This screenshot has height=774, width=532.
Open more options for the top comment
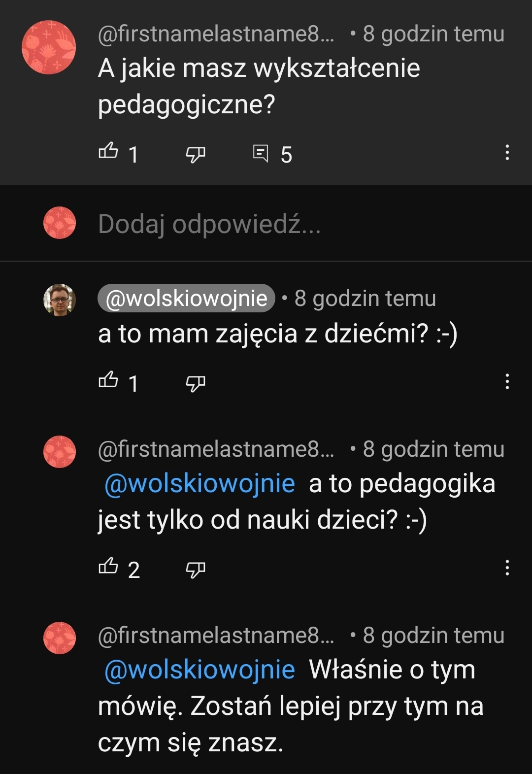click(507, 153)
